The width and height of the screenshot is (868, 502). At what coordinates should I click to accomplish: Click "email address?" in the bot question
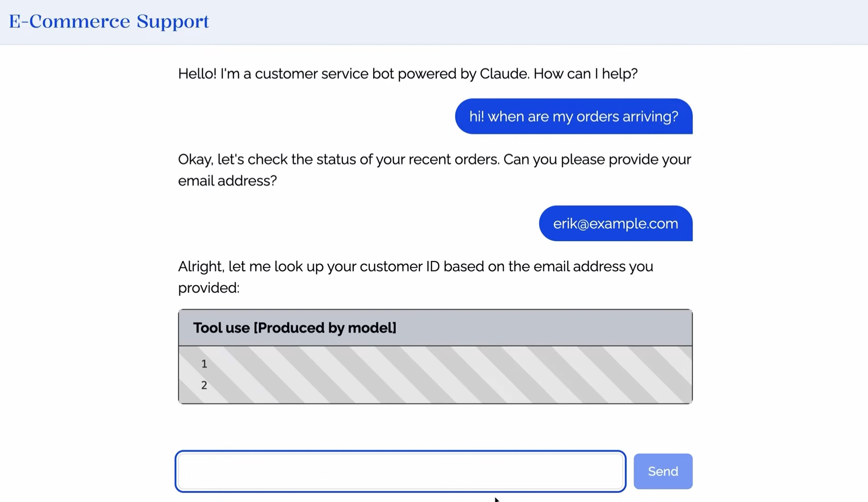[x=227, y=181]
